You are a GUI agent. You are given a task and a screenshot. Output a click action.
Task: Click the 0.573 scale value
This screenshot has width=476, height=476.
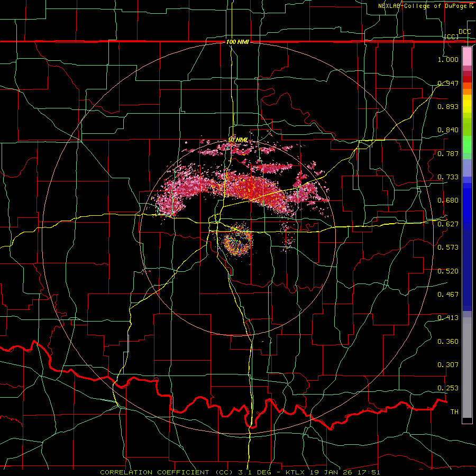tap(448, 248)
